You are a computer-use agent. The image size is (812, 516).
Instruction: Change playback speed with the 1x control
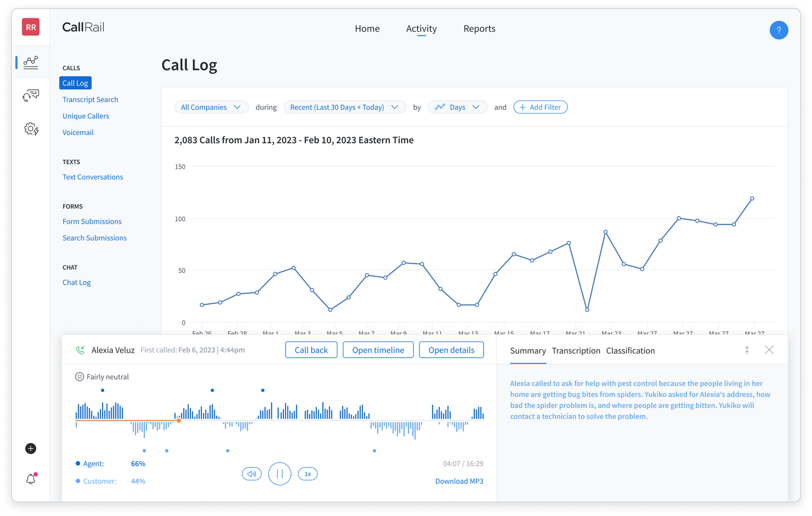point(307,473)
